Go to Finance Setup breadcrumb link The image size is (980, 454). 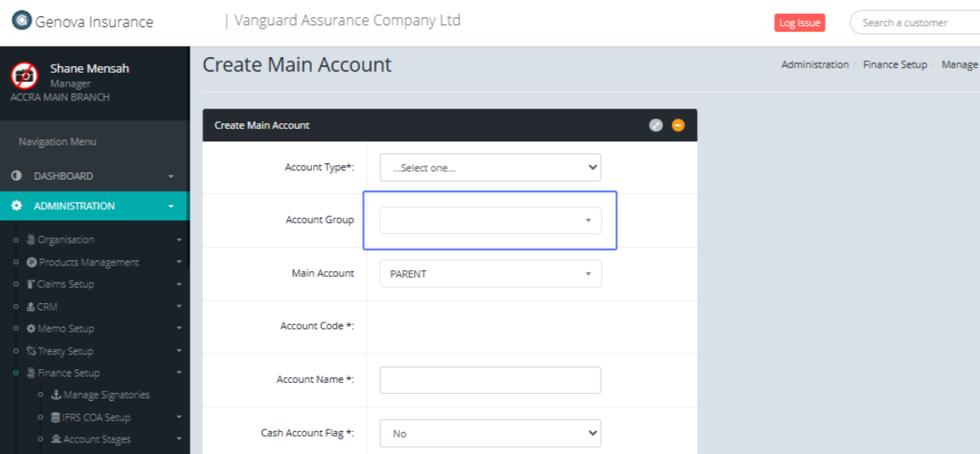coord(895,65)
